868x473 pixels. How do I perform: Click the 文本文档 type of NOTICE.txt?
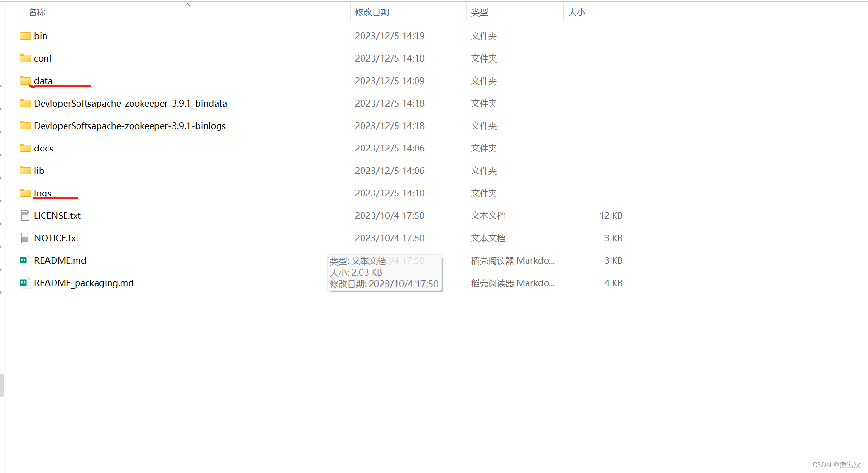click(x=488, y=238)
